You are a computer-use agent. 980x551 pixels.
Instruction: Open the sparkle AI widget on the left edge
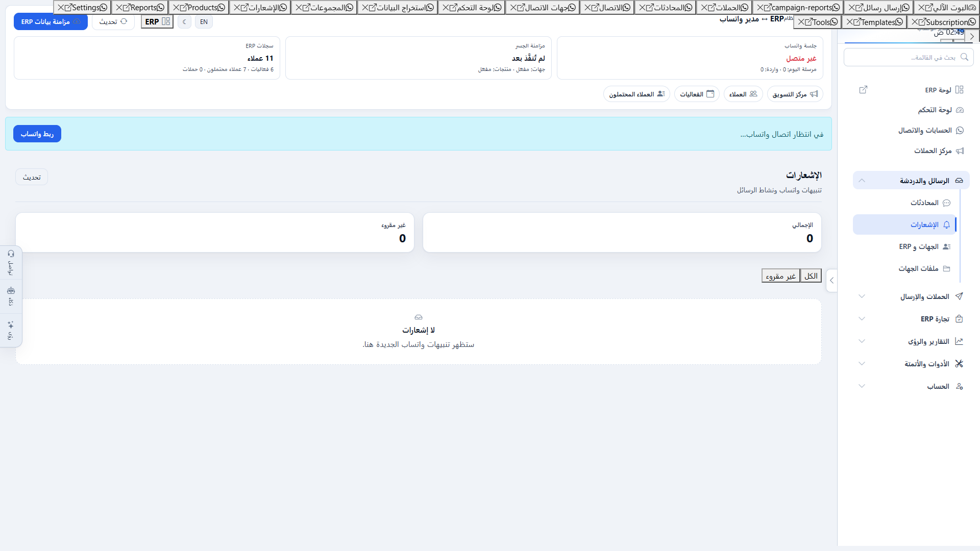(x=11, y=331)
